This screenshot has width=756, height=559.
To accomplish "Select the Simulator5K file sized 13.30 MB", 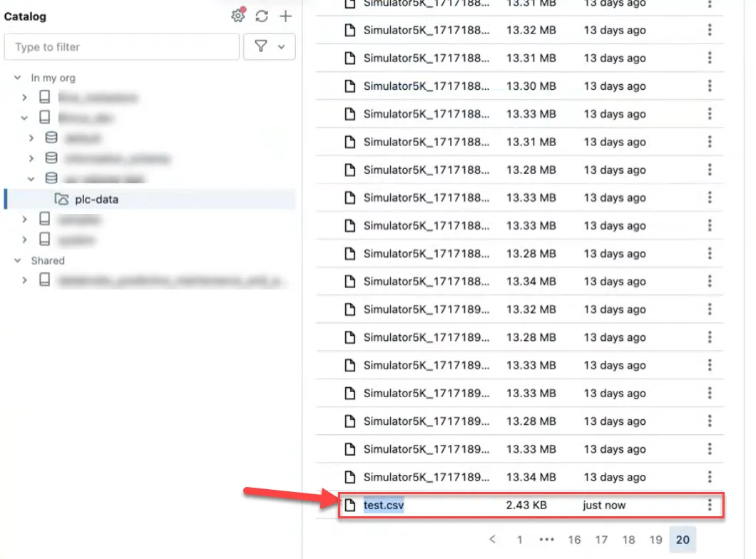I will (x=426, y=86).
